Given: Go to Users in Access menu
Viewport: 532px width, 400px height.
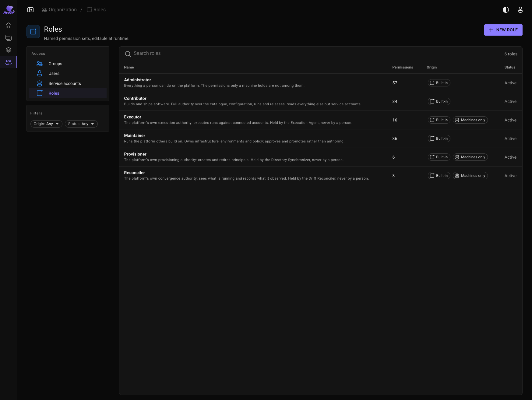Looking at the screenshot, I should pos(68,73).
